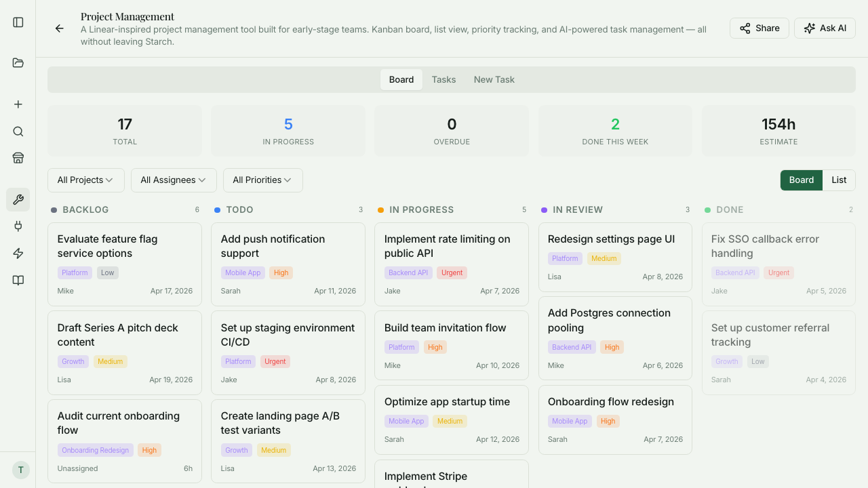Select the wrench tool icon in the sidebar
Image resolution: width=868 pixels, height=488 pixels.
click(18, 199)
